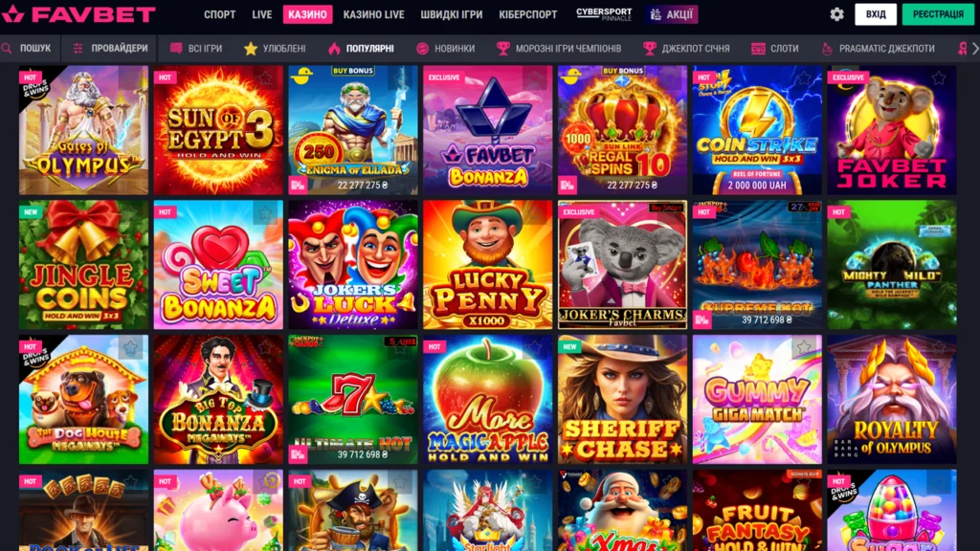Viewport: 980px width, 551px height.
Task: Click the Вхід login button
Action: coord(876,14)
